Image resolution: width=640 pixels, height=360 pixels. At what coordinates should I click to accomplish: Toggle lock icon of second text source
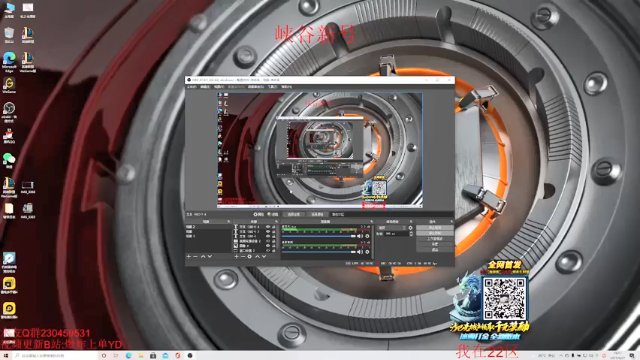(x=273, y=231)
